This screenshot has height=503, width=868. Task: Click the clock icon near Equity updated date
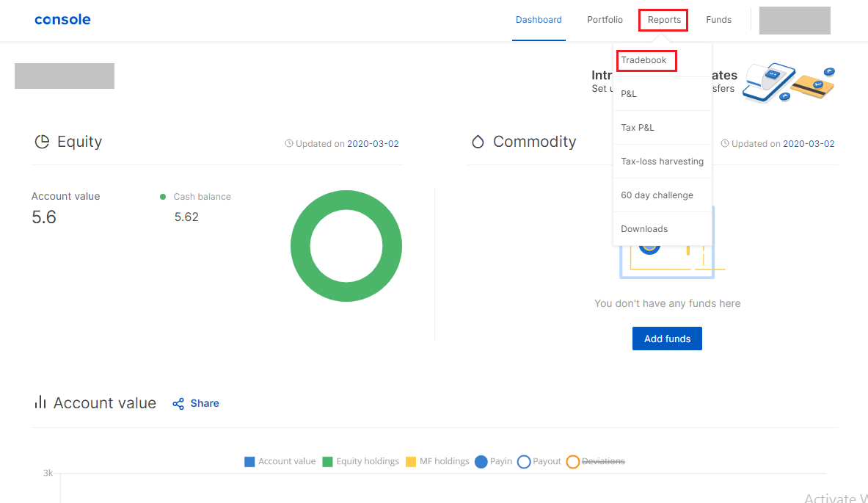(288, 143)
